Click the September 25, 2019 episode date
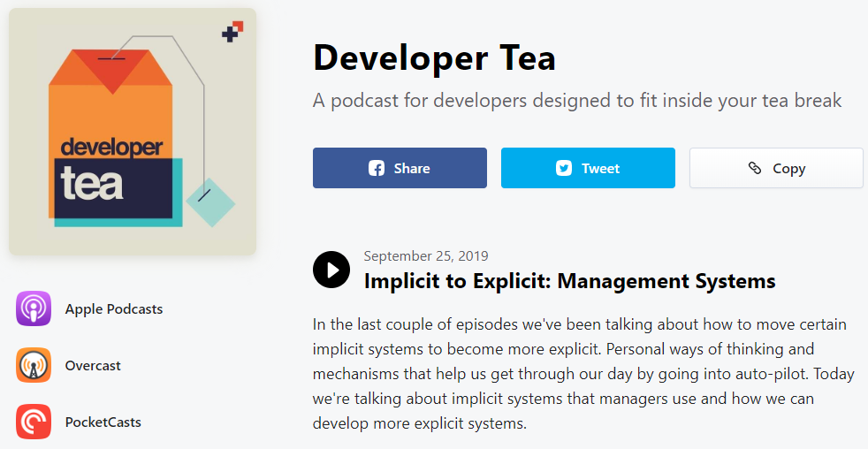This screenshot has height=449, width=868. 426,256
